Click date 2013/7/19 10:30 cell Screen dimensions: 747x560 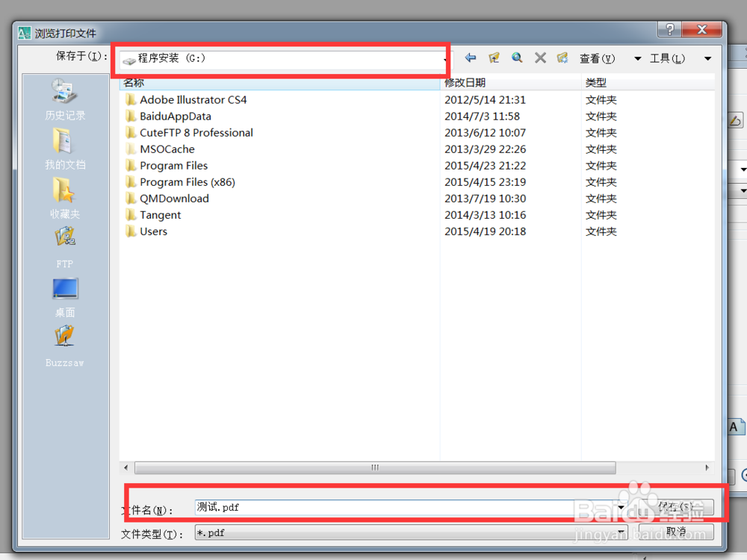(485, 199)
